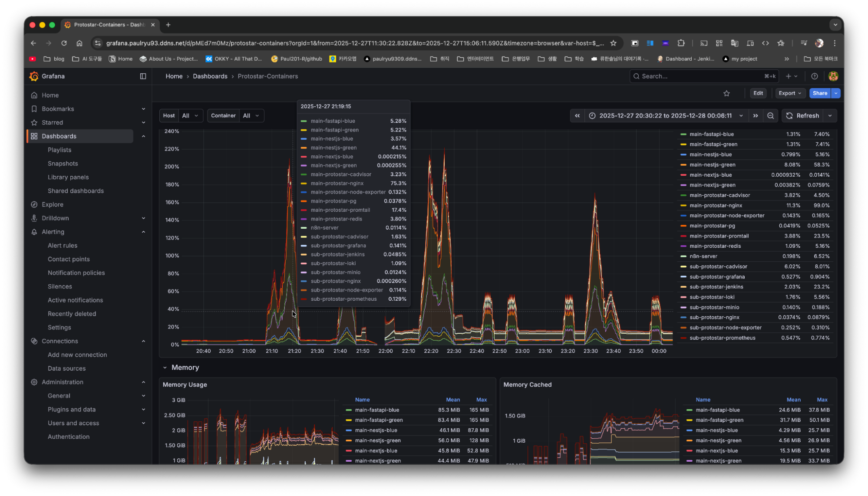Open the help question-mark icon
This screenshot has height=496, width=868.
click(815, 76)
